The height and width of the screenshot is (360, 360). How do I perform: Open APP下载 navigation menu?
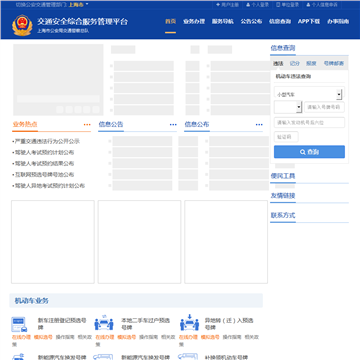pyautogui.click(x=309, y=21)
